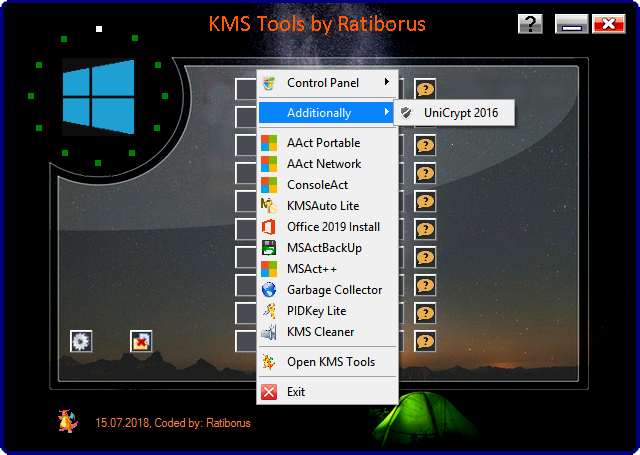The width and height of the screenshot is (640, 455).
Task: Select MSActBackUp in the menu
Action: coord(322,248)
